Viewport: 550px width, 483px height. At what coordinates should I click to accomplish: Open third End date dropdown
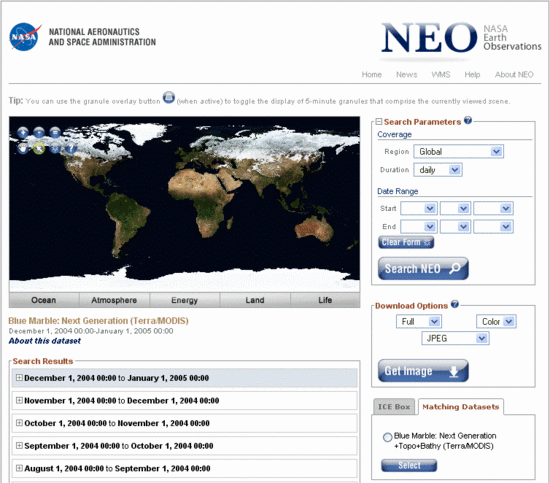(493, 227)
